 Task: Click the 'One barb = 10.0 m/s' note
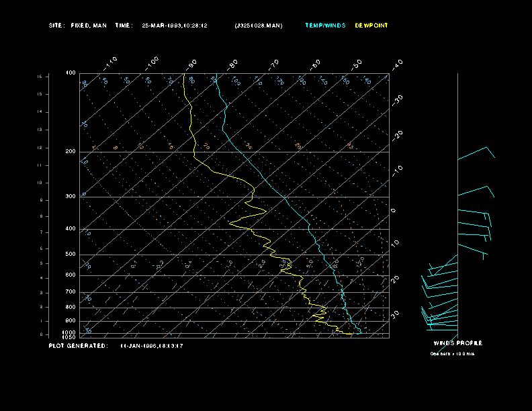(452, 354)
